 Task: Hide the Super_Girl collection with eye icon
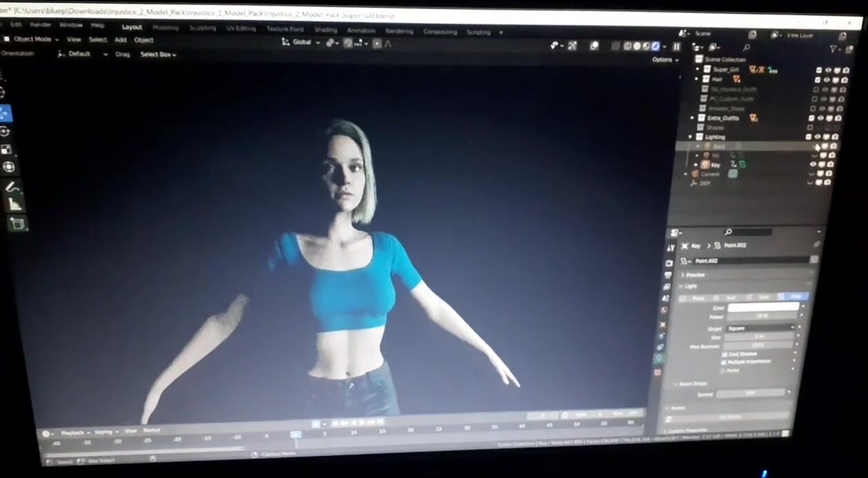[827, 70]
